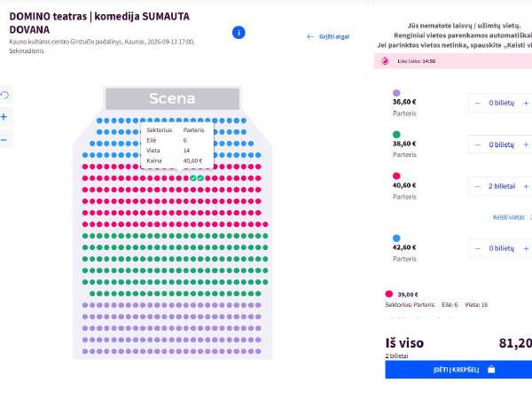Deselect the first green checked seat
This screenshot has width=532, height=399.
coord(193,178)
